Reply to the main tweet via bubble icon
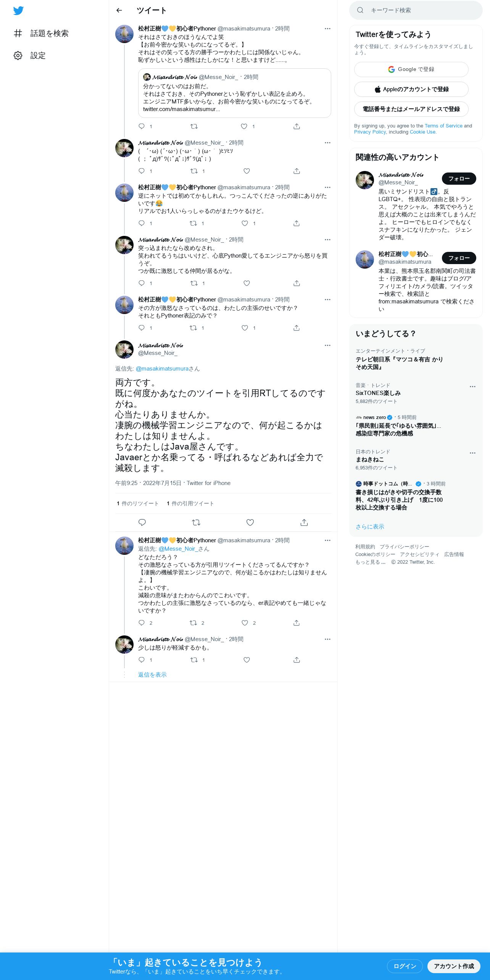Viewport: 490px width, 980px height. pyautogui.click(x=142, y=522)
